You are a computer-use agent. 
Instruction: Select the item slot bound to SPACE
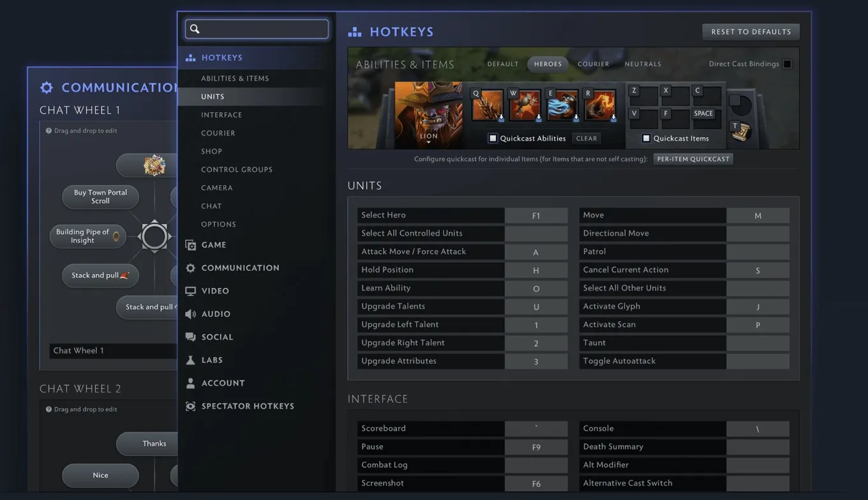pyautogui.click(x=707, y=119)
